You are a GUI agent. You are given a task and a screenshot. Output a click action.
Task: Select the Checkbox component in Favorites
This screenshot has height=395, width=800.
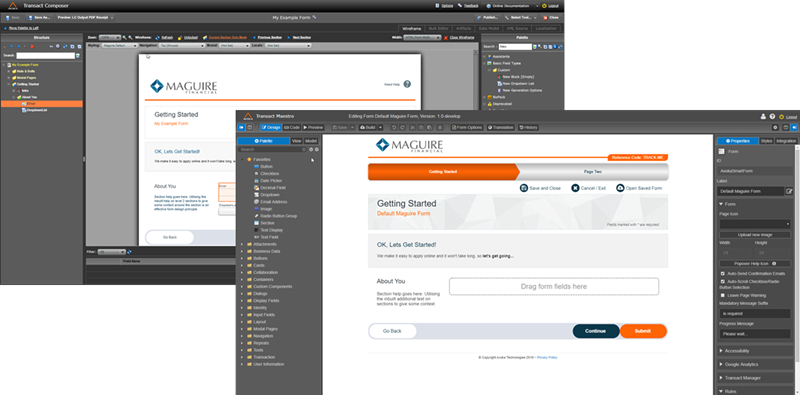(x=270, y=174)
